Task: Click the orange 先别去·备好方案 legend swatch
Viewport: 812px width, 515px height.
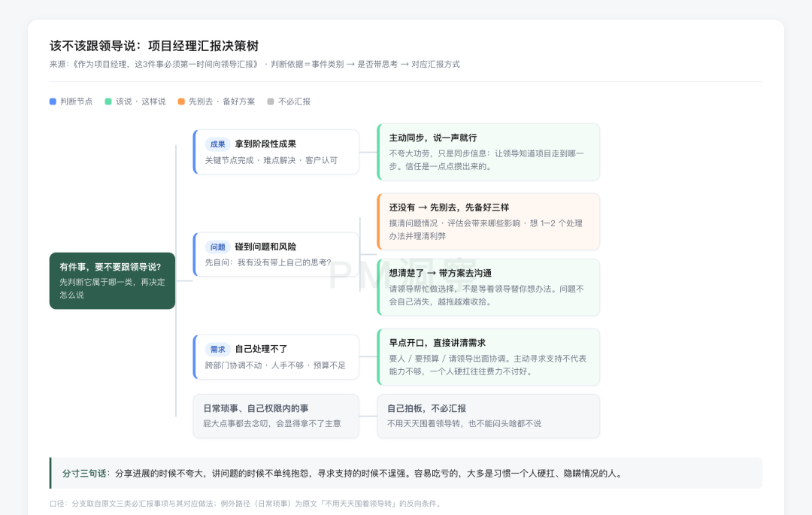Action: [181, 101]
